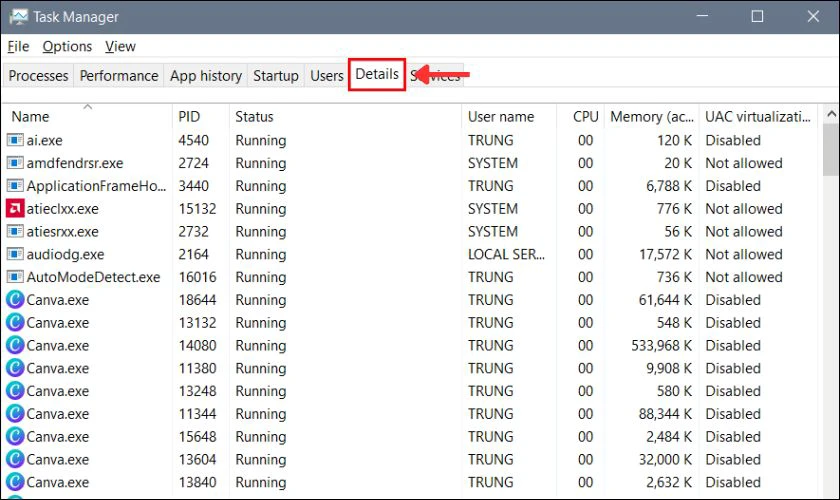The width and height of the screenshot is (840, 500).
Task: Sort by UAC virtualization column header
Action: pos(758,116)
